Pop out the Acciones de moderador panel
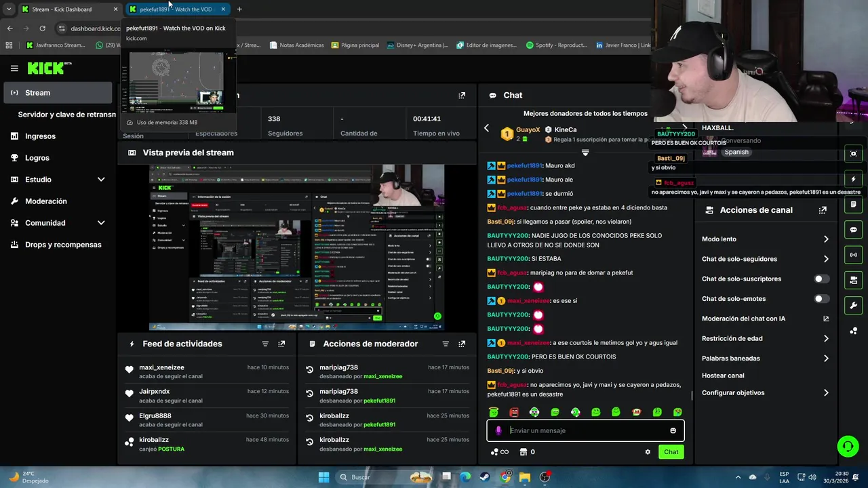Viewport: 868px width, 488px height. coord(462,344)
